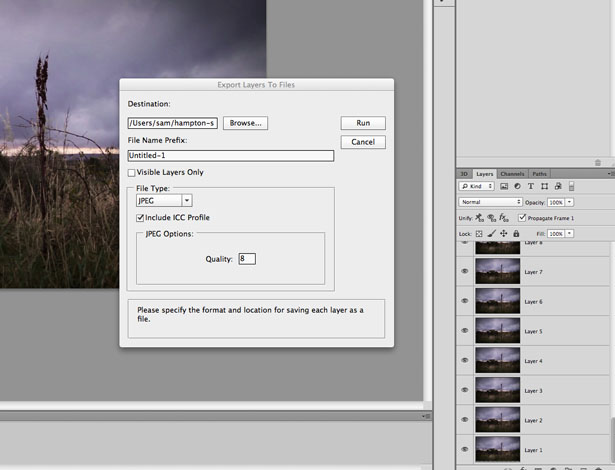The height and width of the screenshot is (470, 615).
Task: Hide Layer 2 using its eye icon
Action: point(465,420)
